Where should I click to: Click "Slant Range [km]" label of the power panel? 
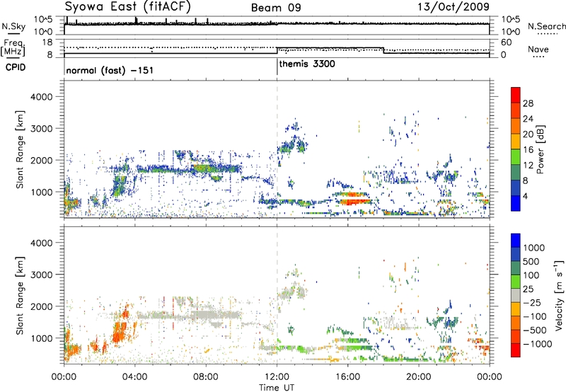(20, 149)
